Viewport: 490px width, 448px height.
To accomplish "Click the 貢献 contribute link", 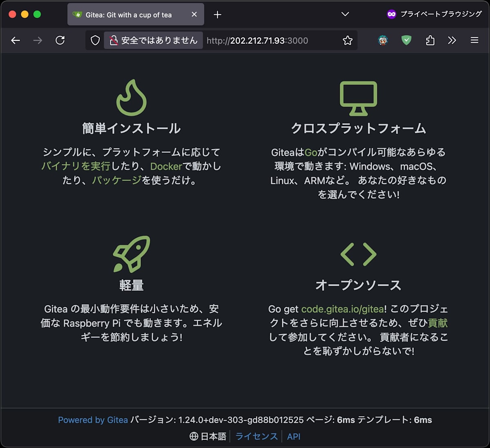I will 438,323.
